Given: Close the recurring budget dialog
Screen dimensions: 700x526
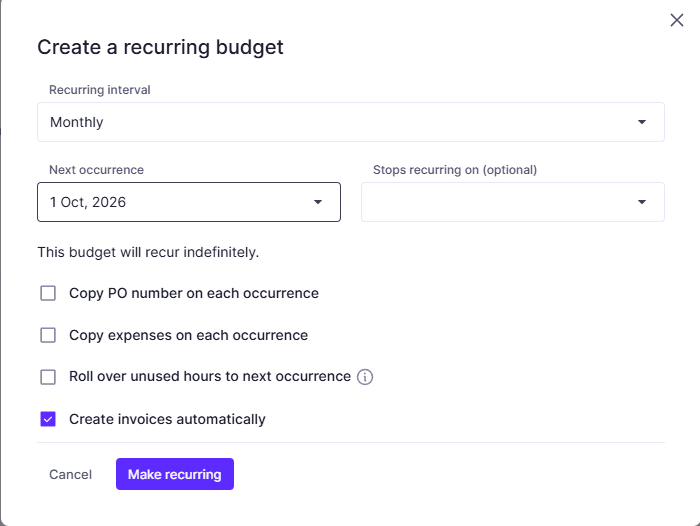Looking at the screenshot, I should [677, 20].
